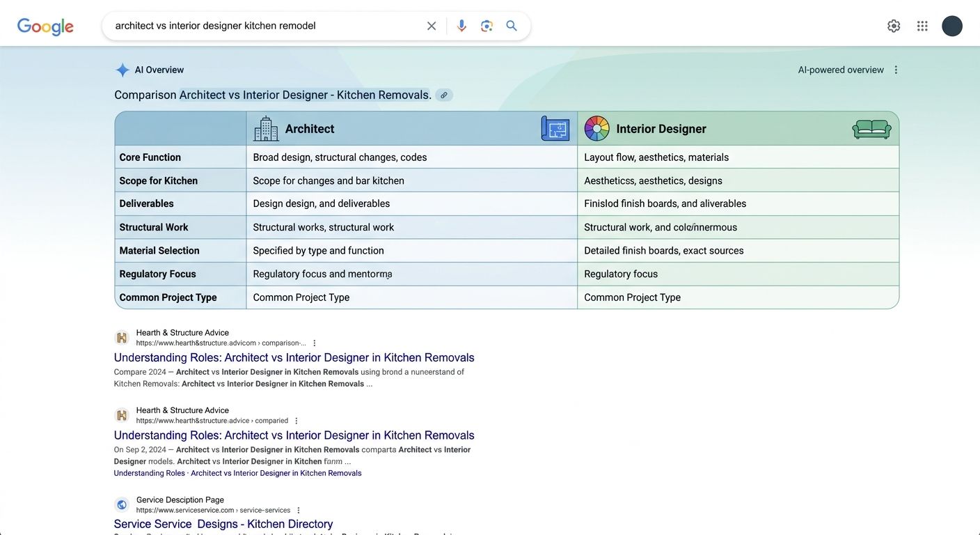
Task: Click the Service Desciption Page globe favicon
Action: 122,504
